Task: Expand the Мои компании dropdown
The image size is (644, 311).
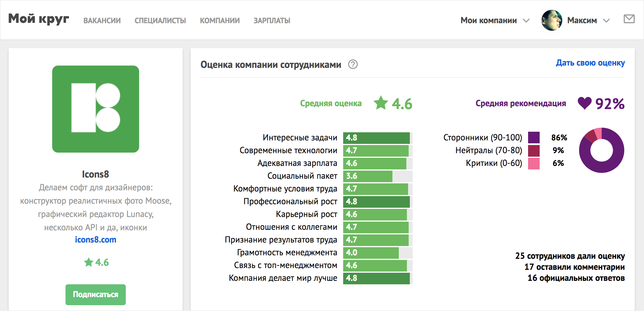Action: [495, 20]
